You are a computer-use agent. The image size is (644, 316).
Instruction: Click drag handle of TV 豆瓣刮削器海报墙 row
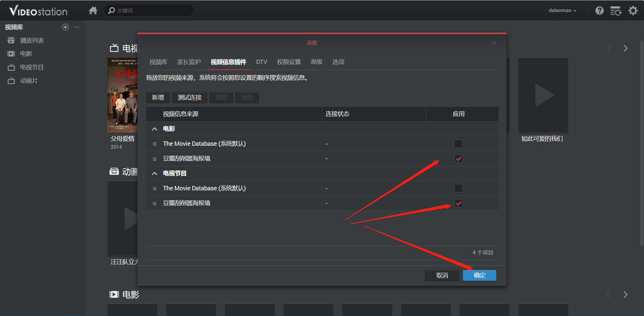pos(155,203)
